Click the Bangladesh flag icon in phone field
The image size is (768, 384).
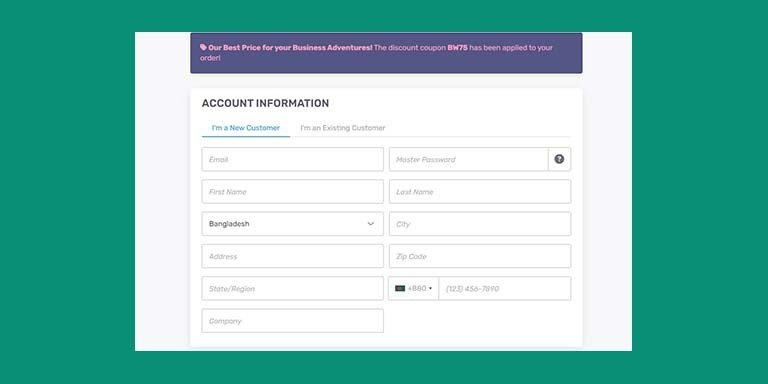(400, 288)
